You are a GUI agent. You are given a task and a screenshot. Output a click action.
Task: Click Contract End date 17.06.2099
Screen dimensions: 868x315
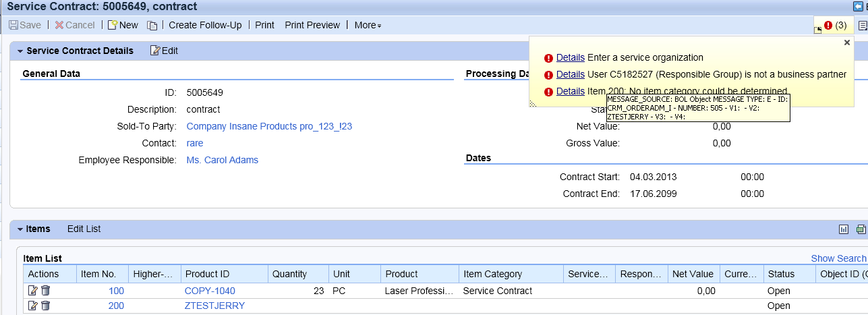coord(653,194)
